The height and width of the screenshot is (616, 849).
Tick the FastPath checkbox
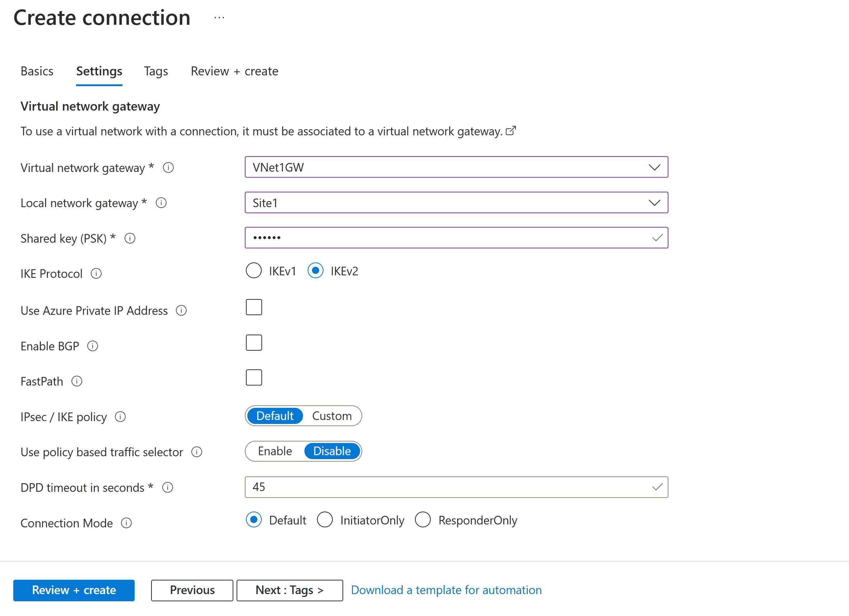(x=253, y=377)
